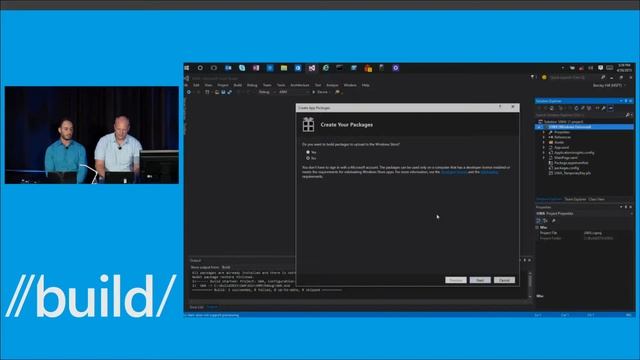Cancel the Create App Packages dialog
The image size is (640, 360).
pos(504,280)
